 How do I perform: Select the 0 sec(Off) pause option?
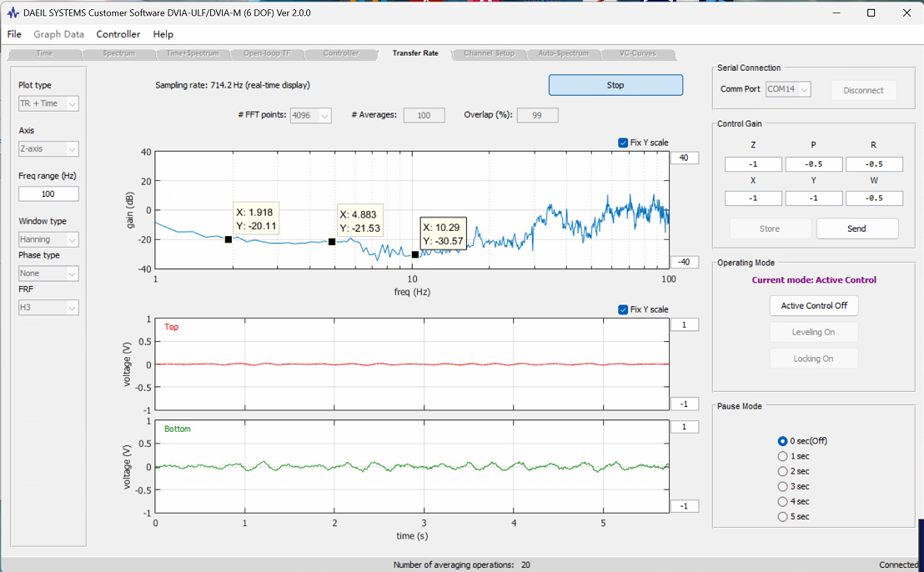pyautogui.click(x=782, y=441)
